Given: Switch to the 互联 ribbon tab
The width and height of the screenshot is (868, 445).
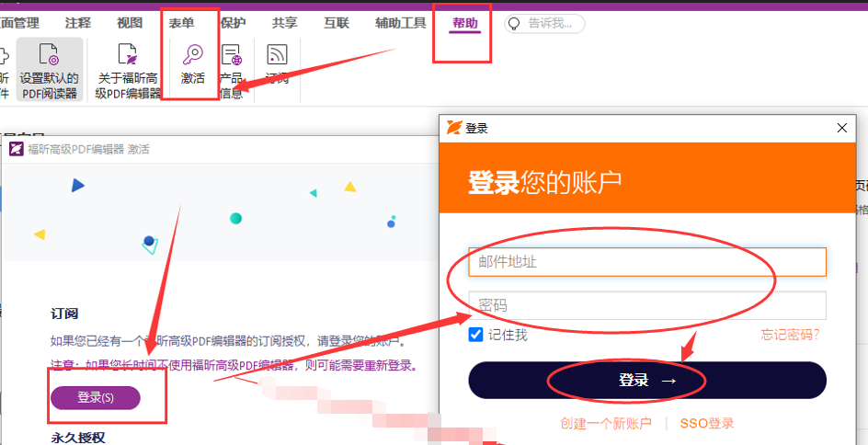Looking at the screenshot, I should click(337, 23).
